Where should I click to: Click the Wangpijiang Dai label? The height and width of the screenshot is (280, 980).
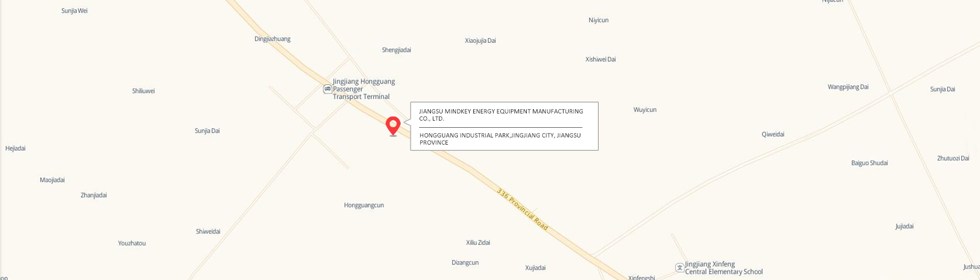pos(848,87)
